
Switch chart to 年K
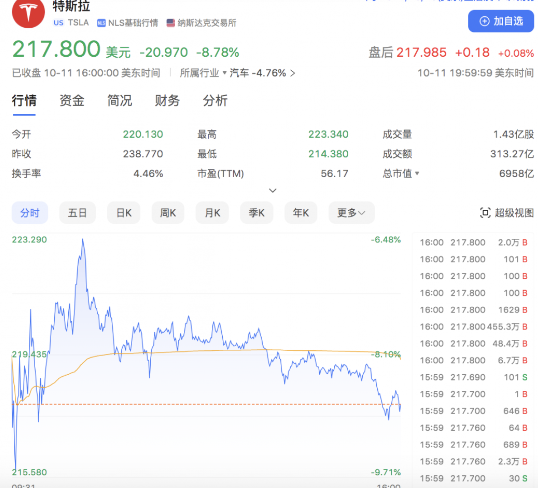pos(301,213)
